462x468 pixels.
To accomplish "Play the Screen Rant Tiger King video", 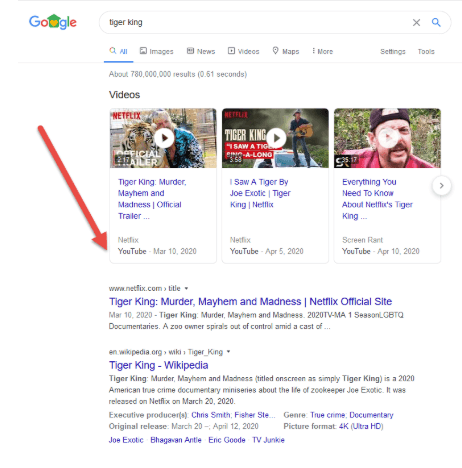I will point(388,138).
